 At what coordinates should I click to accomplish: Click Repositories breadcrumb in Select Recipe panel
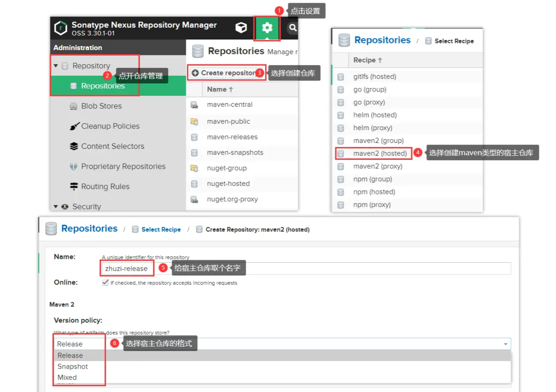(382, 40)
